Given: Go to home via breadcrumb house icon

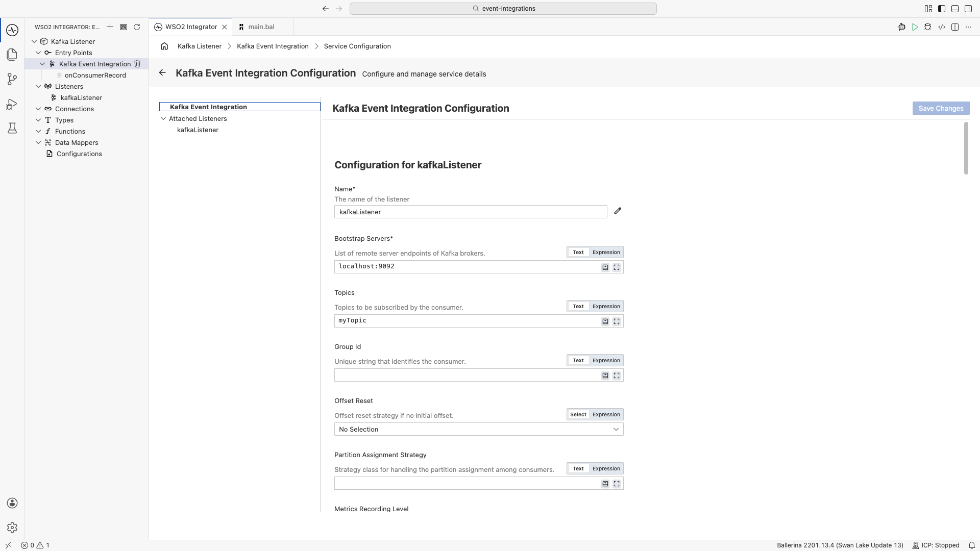Looking at the screenshot, I should 164,46.
